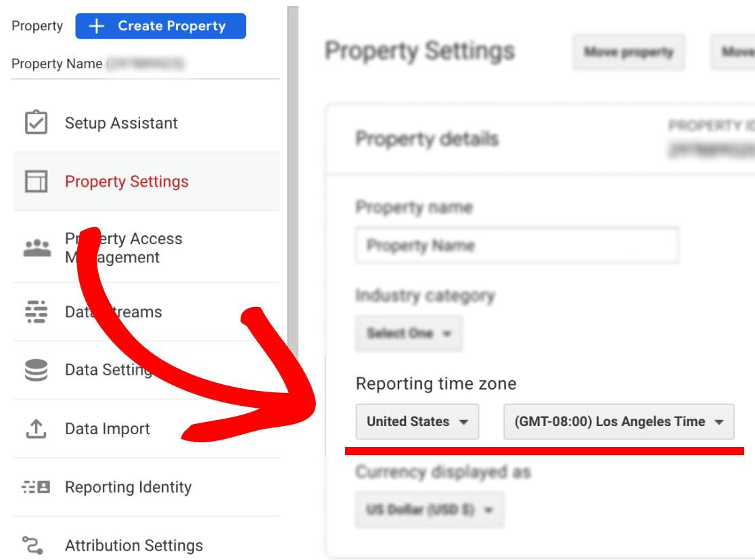Click the Attribution Settings path icon
The image size is (755, 560).
coord(33,545)
